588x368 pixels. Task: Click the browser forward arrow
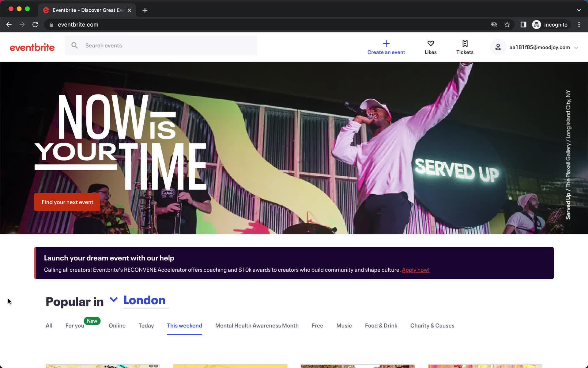point(22,25)
